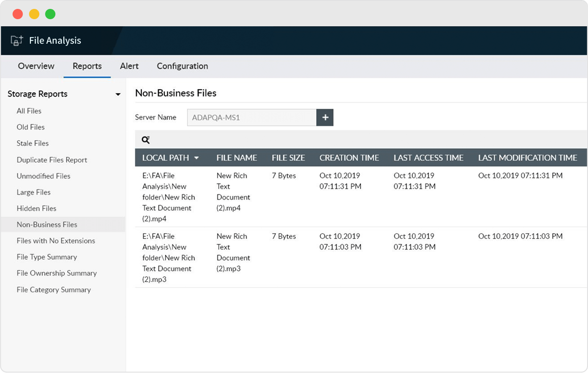This screenshot has width=588, height=373.
Task: Click the File Analysis app icon
Action: 15,40
